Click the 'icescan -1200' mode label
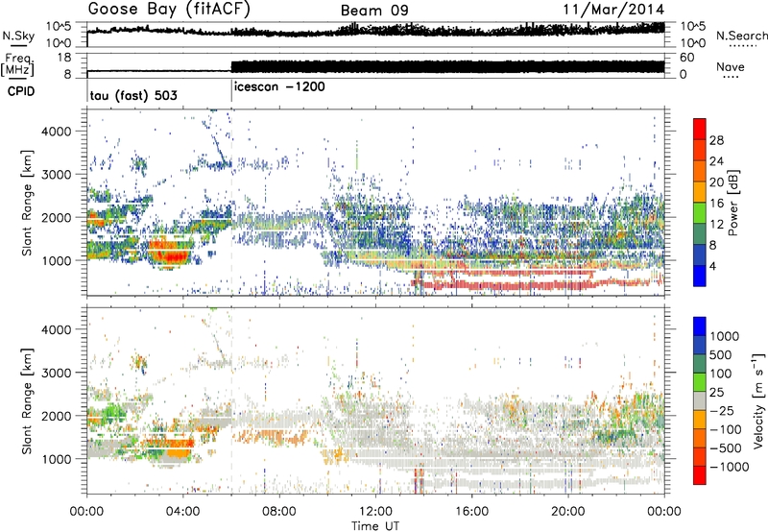The width and height of the screenshot is (768, 532). pos(279,86)
